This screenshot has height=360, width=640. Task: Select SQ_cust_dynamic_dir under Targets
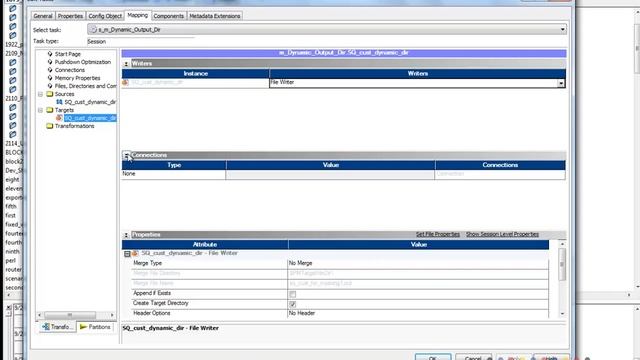pos(90,118)
